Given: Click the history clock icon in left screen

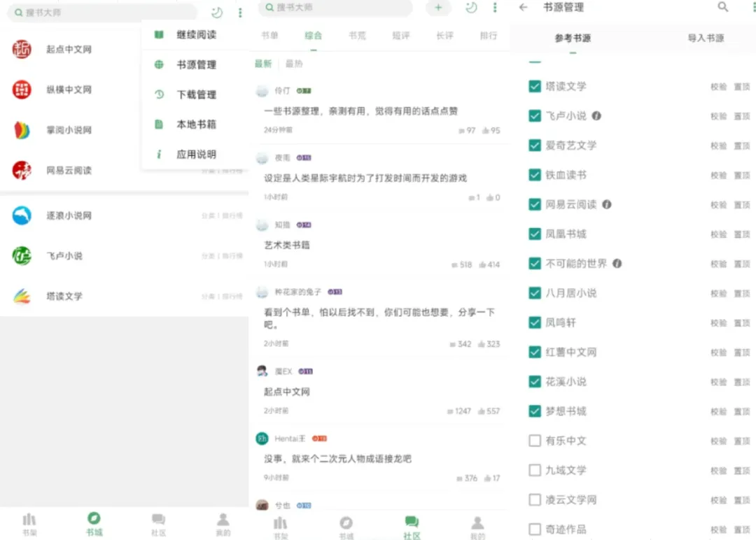Looking at the screenshot, I should [x=217, y=13].
